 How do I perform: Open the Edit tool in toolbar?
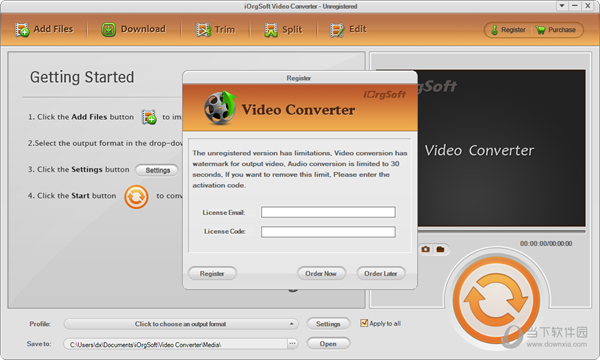(348, 29)
